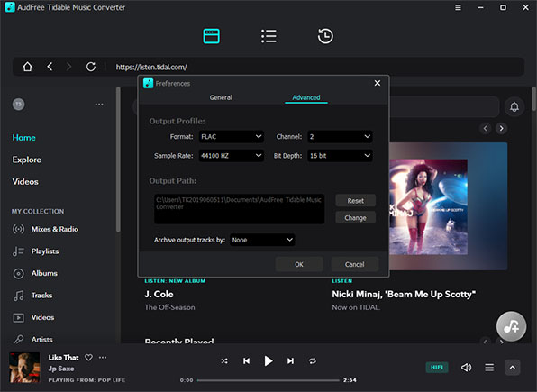Open the play queue icon
The height and width of the screenshot is (392, 537).
click(489, 368)
